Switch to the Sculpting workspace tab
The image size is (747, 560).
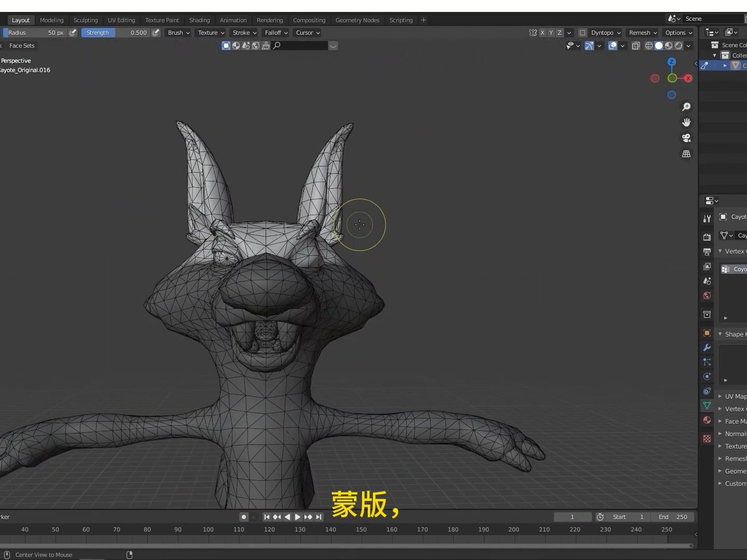(x=86, y=20)
